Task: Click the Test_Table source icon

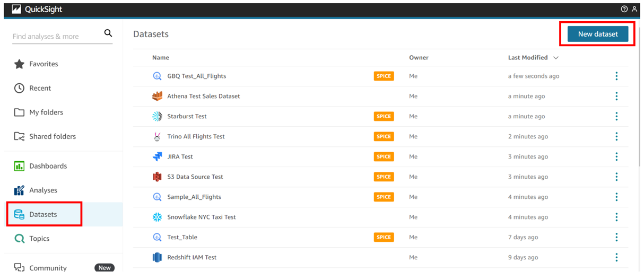Action: point(157,238)
